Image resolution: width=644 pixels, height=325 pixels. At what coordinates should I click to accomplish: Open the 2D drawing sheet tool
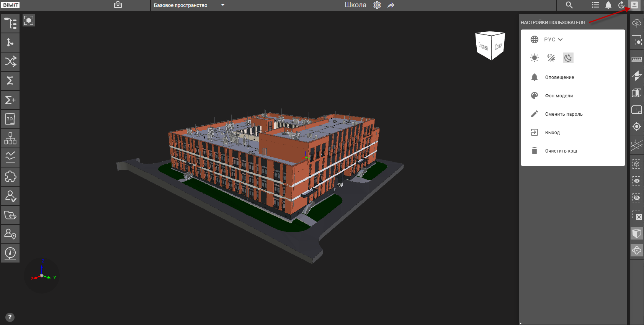click(x=10, y=119)
